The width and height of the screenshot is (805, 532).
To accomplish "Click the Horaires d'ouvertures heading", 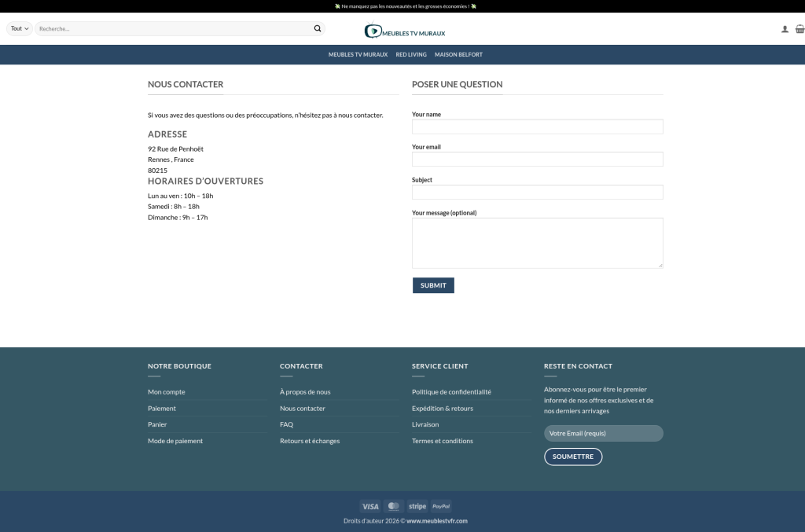I will pos(205,181).
